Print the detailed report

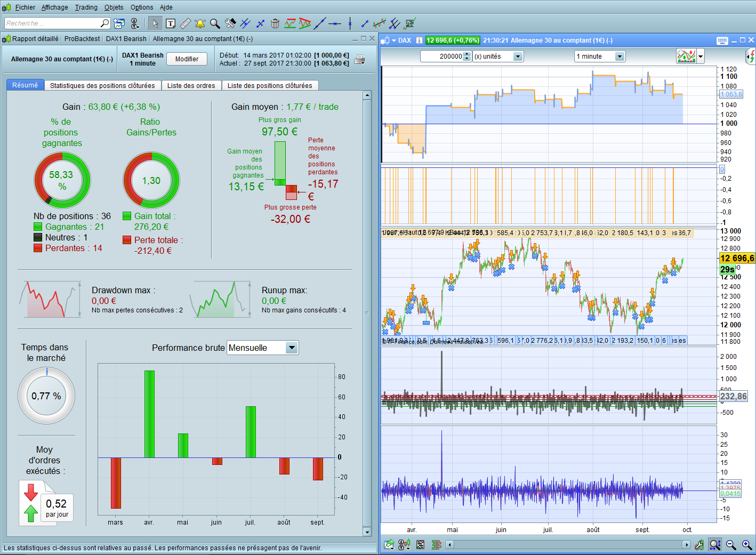click(360, 59)
